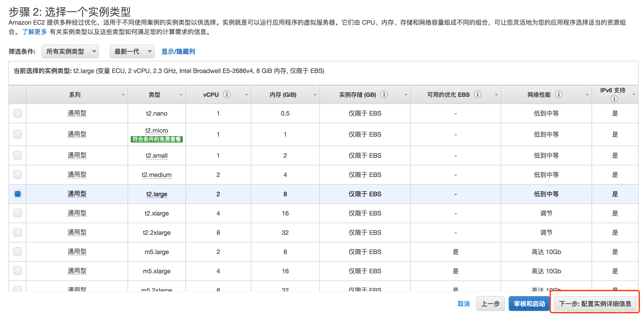Deselect the t2.large instance checkbox

pyautogui.click(x=17, y=194)
